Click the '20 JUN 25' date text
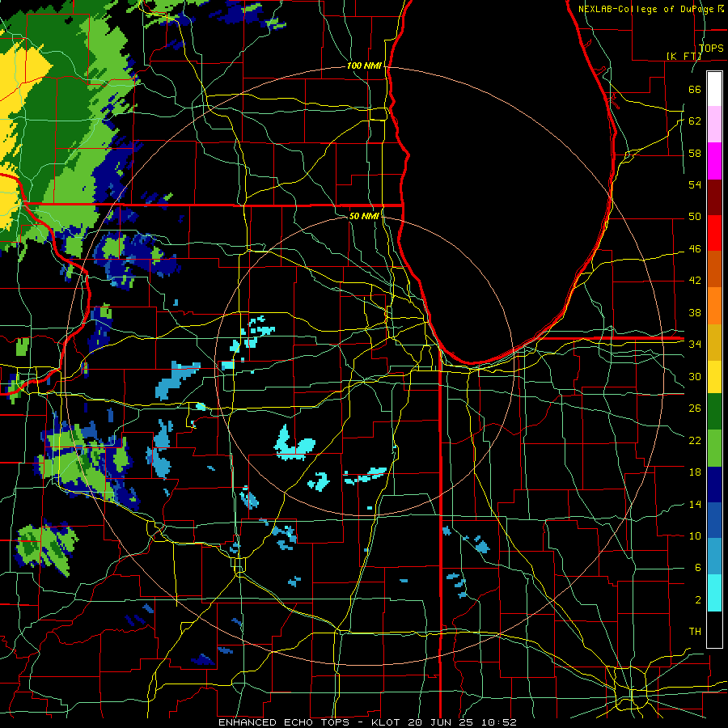The width and height of the screenshot is (728, 728). (x=442, y=722)
